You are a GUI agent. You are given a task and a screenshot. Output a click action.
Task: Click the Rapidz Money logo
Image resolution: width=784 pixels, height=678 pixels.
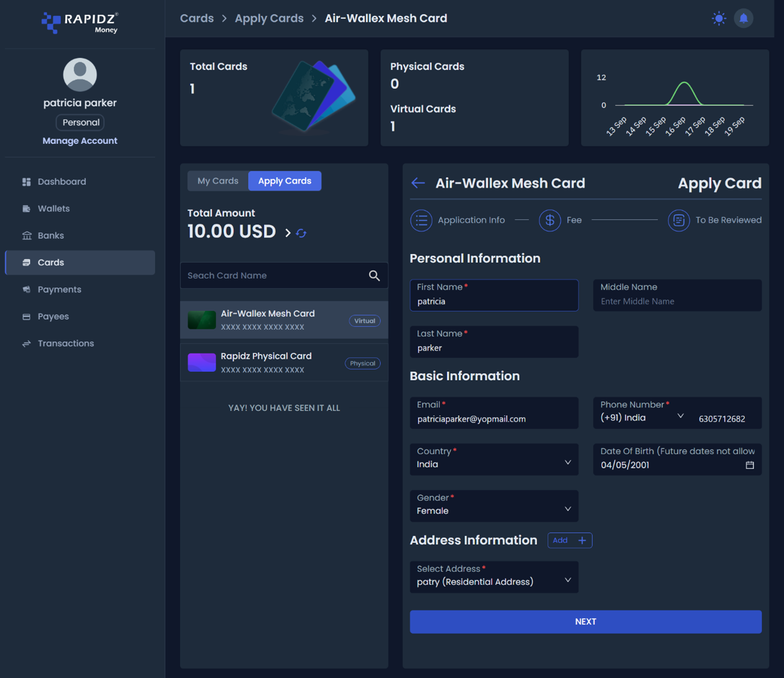click(x=80, y=23)
